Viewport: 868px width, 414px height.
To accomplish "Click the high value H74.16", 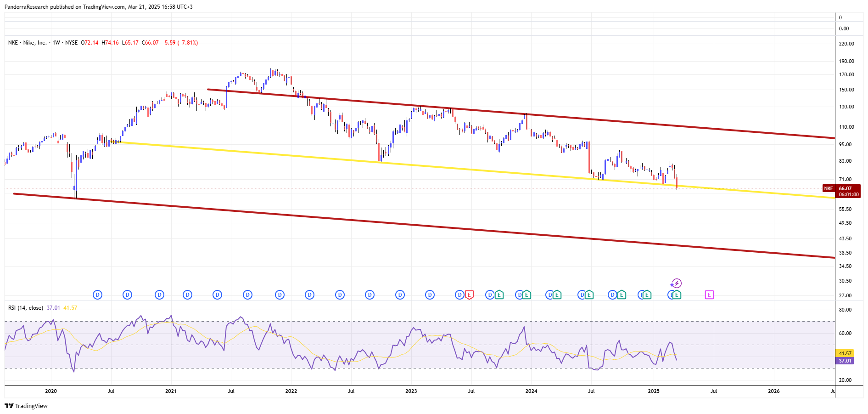I will coord(110,43).
